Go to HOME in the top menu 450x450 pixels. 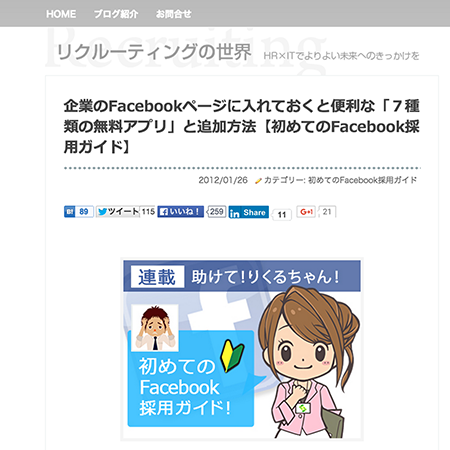tap(61, 14)
